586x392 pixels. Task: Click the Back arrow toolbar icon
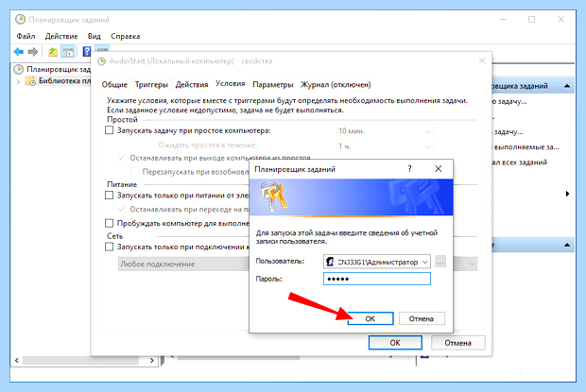(x=18, y=52)
